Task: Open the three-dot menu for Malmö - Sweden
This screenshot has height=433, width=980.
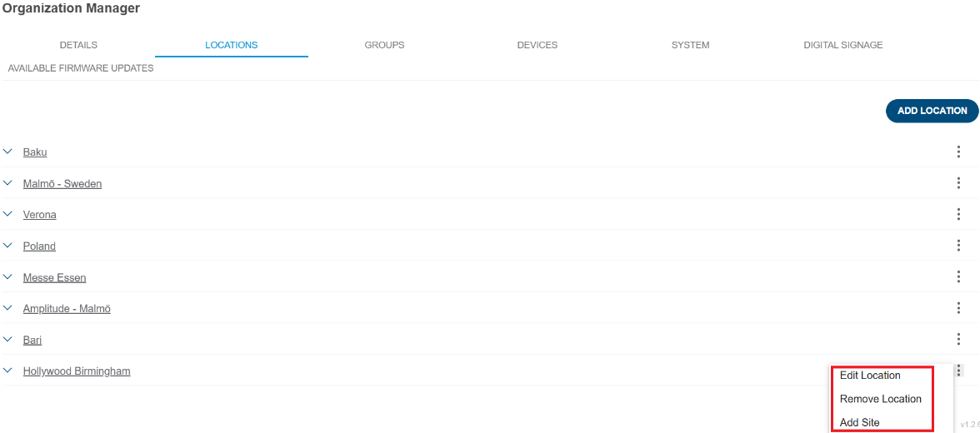Action: [958, 183]
